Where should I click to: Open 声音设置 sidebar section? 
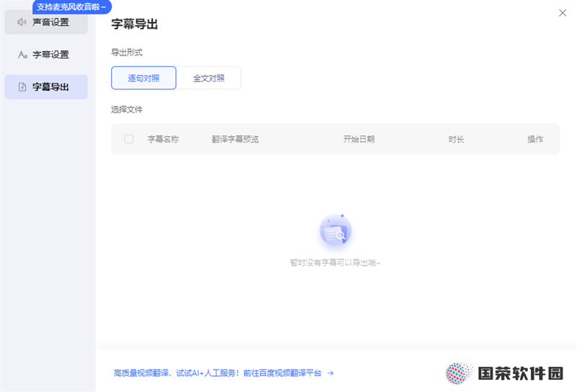pos(46,22)
